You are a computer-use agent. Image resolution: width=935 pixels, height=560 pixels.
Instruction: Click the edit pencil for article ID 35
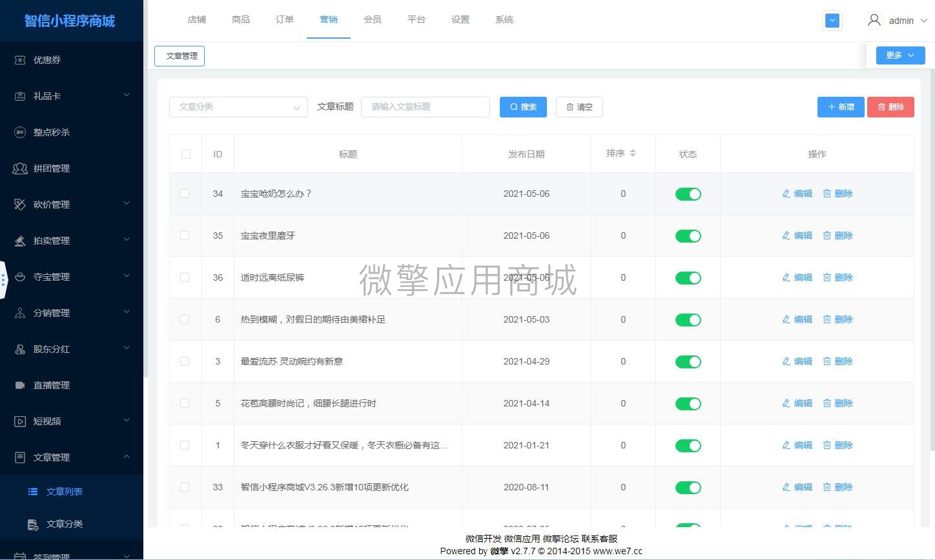[786, 235]
